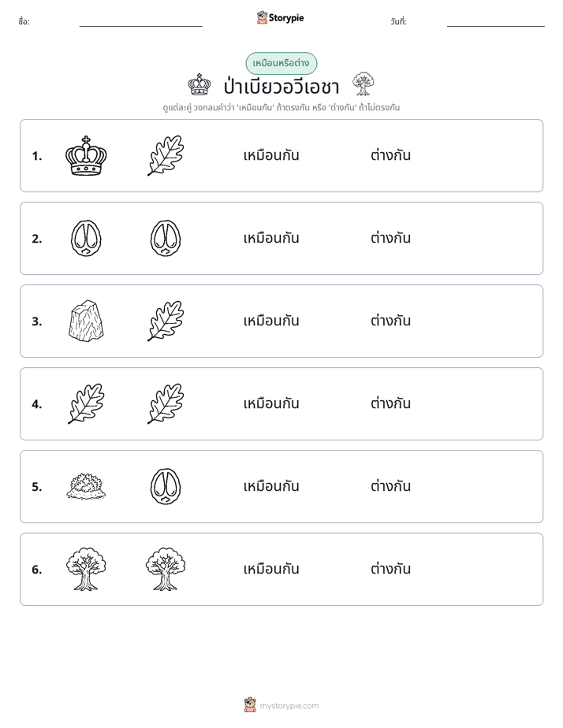Image resolution: width=563 pixels, height=728 pixels.
Task: Choose 'ต่างกัน' for question 1
Action: [390, 155]
